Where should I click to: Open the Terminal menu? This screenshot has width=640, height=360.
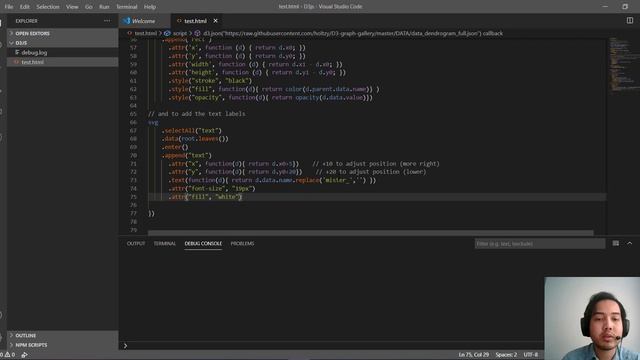click(127, 7)
